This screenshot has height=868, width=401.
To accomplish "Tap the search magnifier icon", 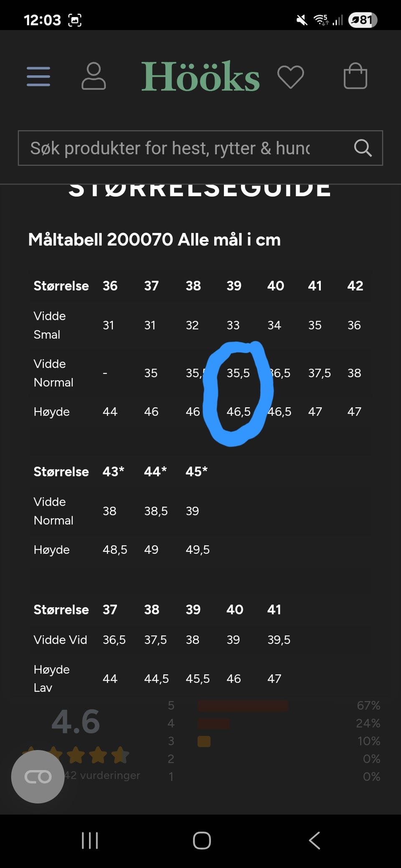I will (x=363, y=148).
